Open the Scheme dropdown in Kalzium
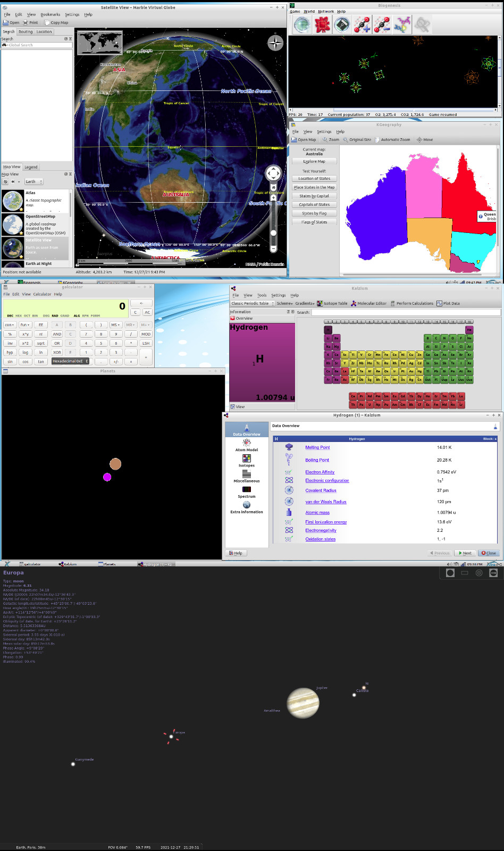The image size is (504, 851). [285, 304]
